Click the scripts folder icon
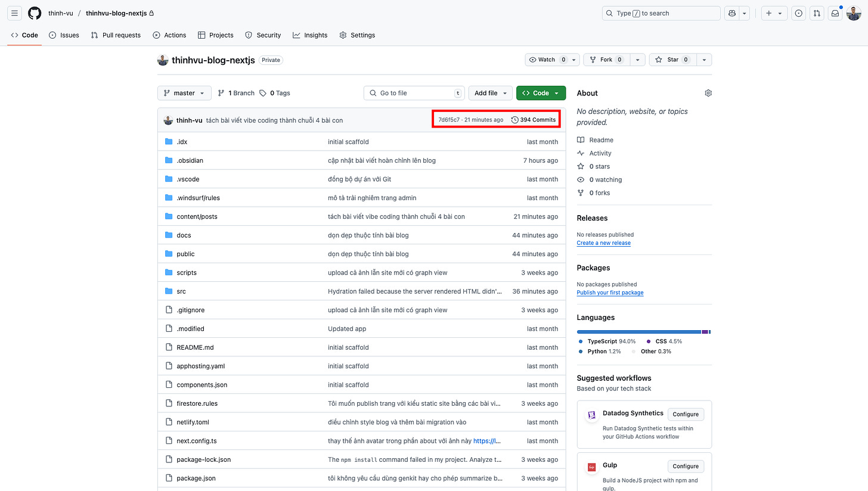This screenshot has height=491, width=868. [169, 272]
